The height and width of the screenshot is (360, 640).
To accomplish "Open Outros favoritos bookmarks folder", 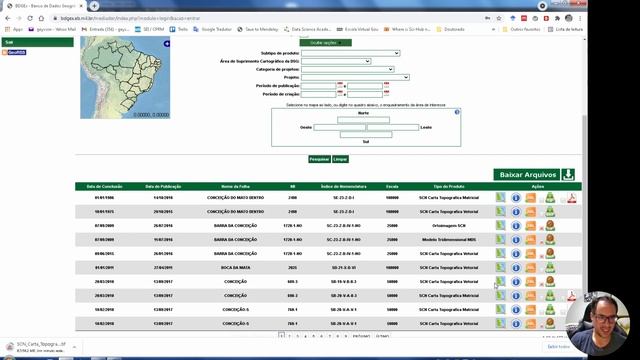I will (521, 29).
